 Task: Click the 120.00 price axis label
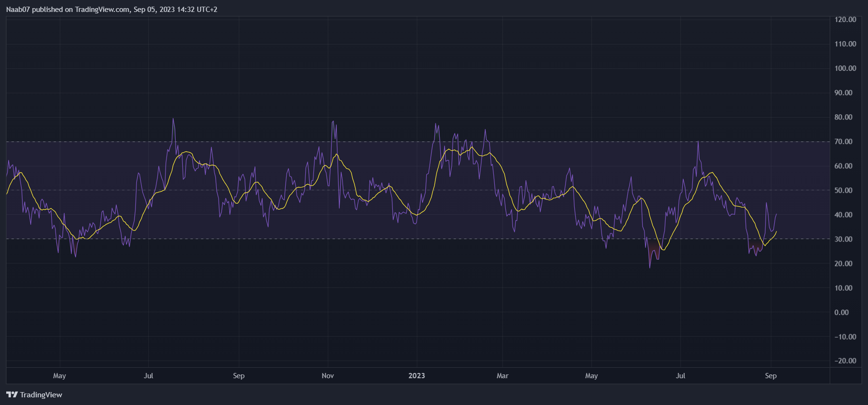pos(846,20)
